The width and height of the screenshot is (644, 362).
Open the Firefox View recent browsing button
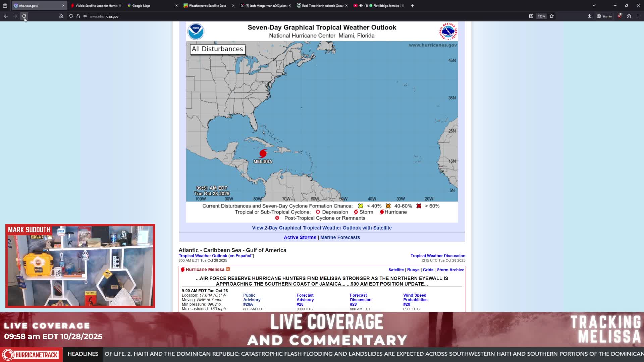[5, 6]
